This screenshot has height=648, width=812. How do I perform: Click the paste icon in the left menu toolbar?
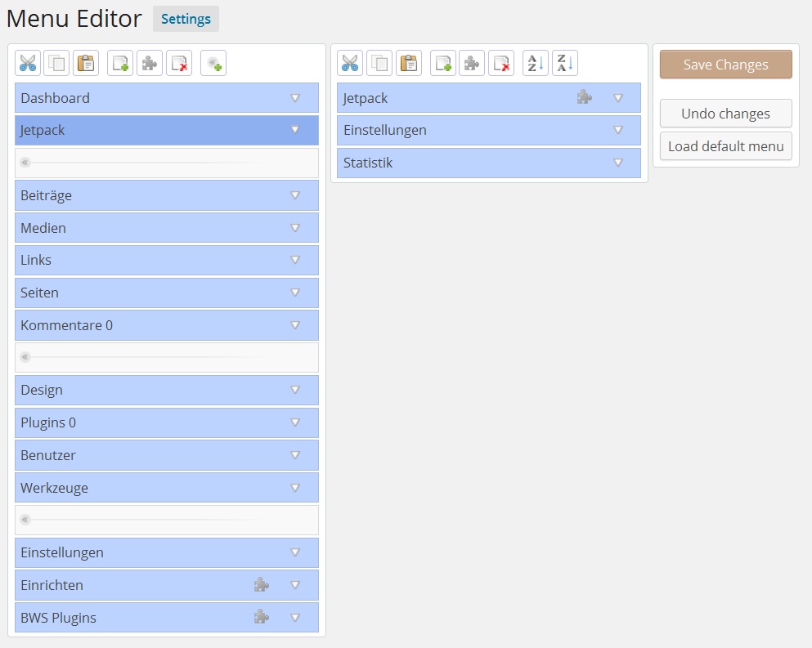coord(86,63)
